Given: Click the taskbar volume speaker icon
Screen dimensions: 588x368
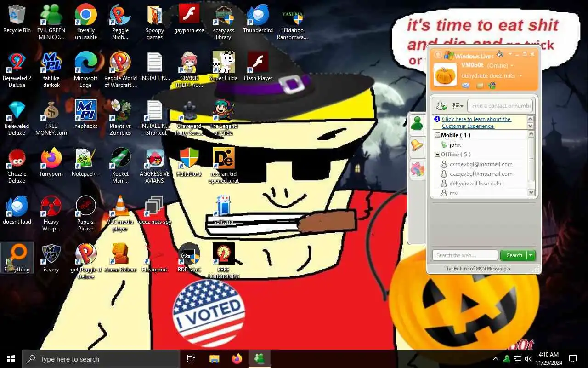Looking at the screenshot, I should [x=528, y=359].
